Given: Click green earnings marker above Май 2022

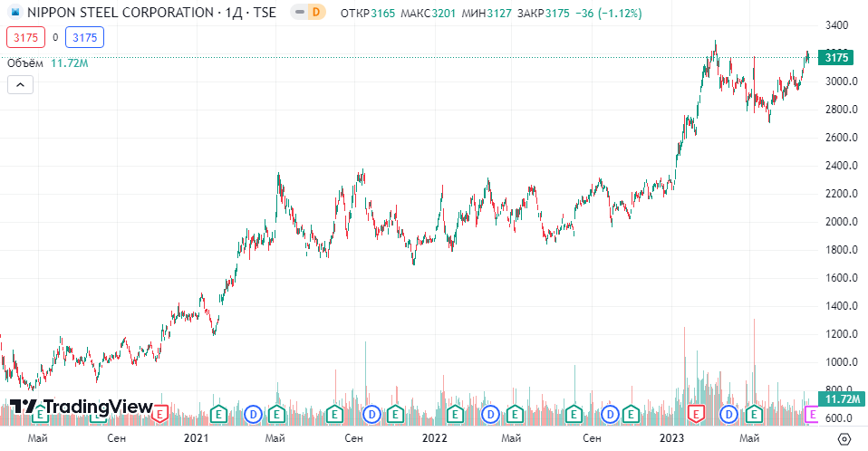Looking at the screenshot, I should coord(515,413).
